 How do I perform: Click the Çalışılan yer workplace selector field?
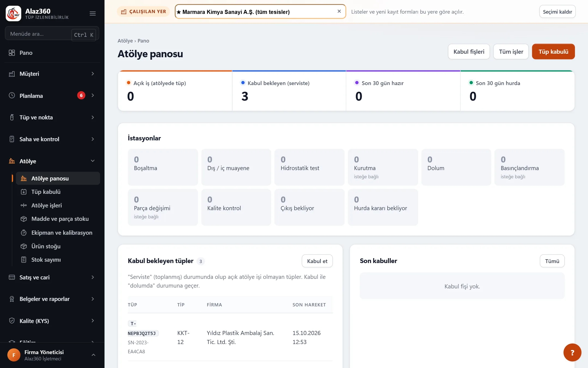pyautogui.click(x=260, y=12)
